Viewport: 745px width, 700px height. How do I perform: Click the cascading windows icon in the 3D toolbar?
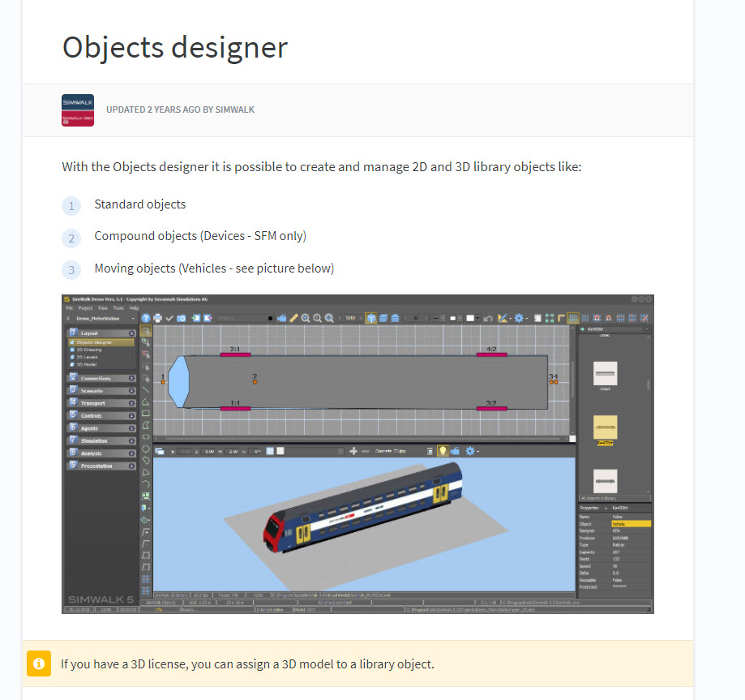point(160,451)
